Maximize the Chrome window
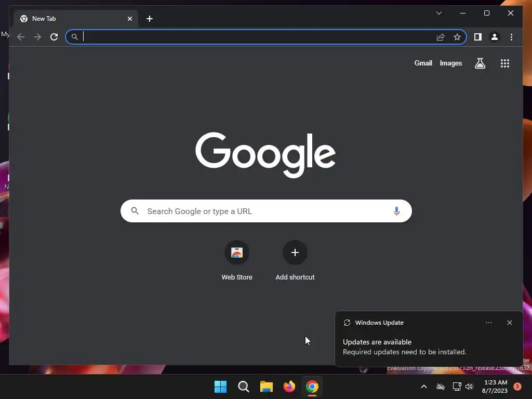 (x=486, y=13)
